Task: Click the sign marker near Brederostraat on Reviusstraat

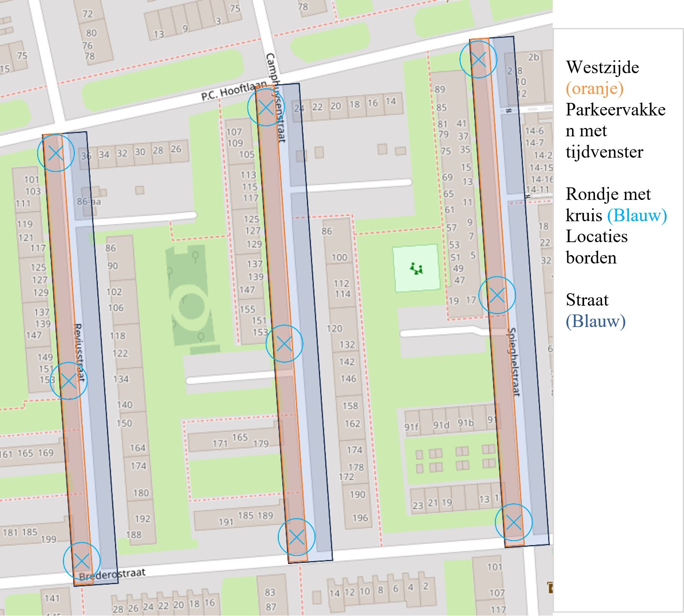Action: [x=82, y=561]
